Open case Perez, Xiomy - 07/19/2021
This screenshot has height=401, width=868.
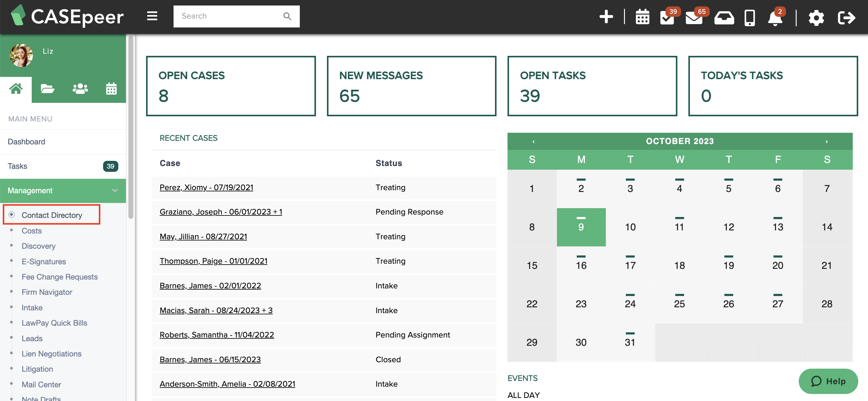(x=206, y=187)
